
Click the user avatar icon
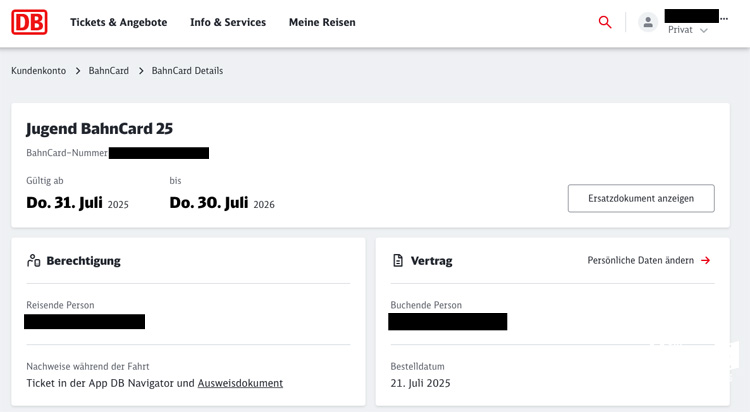[648, 22]
